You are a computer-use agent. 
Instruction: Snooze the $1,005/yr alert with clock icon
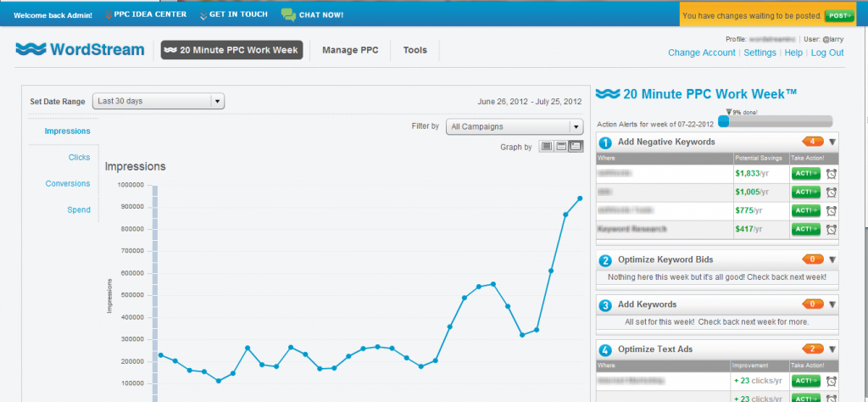click(x=831, y=193)
